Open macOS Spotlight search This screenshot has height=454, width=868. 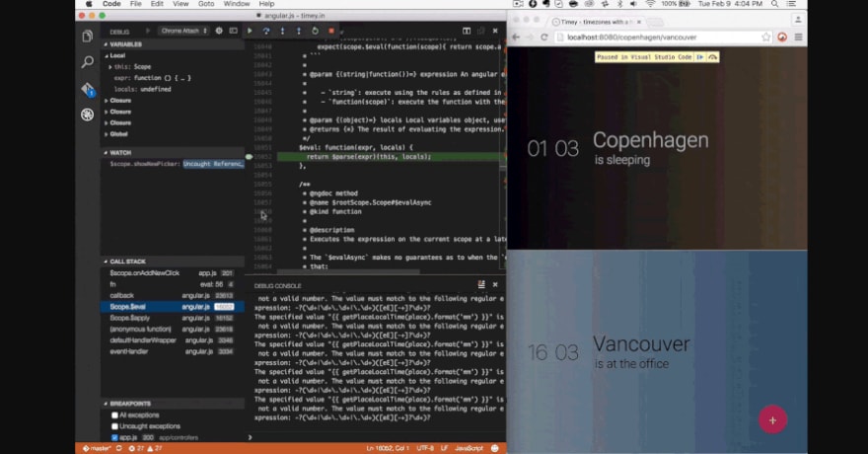(775, 4)
